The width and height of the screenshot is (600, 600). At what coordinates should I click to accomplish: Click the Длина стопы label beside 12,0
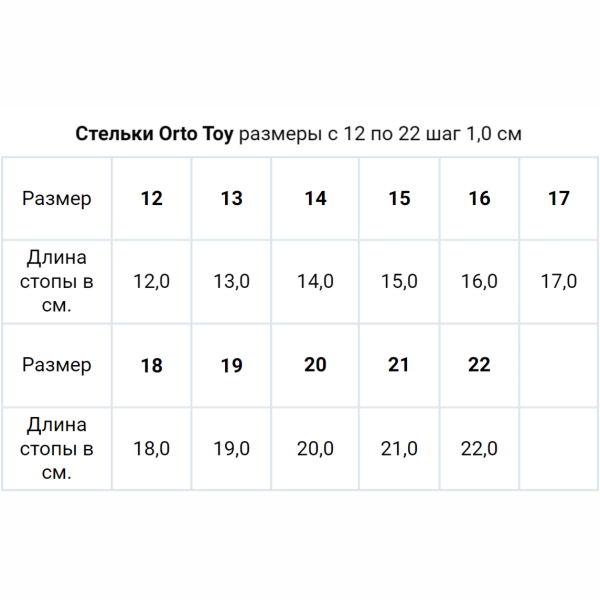57,281
